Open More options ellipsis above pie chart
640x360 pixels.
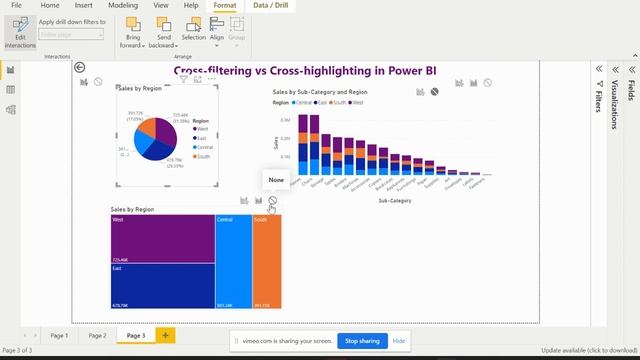(211, 79)
